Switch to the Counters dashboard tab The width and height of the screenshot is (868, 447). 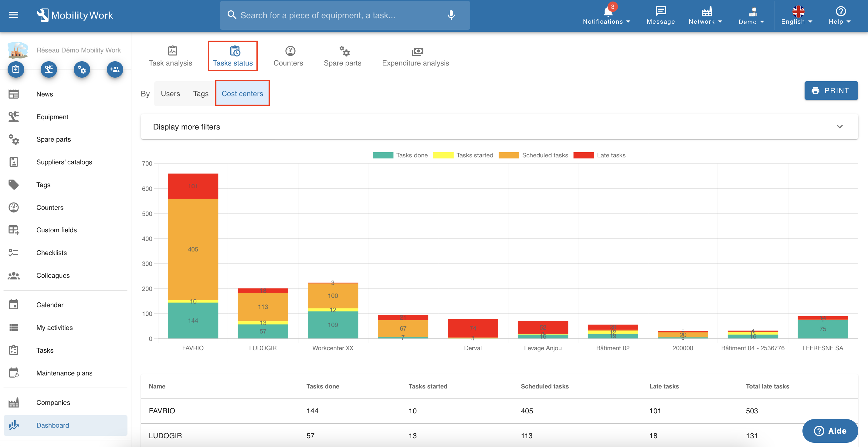(x=288, y=56)
